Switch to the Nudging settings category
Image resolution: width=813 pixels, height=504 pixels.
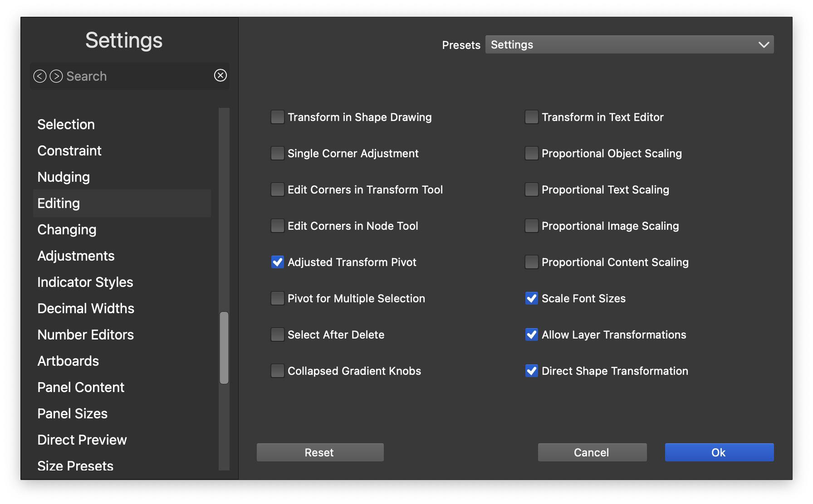point(64,177)
